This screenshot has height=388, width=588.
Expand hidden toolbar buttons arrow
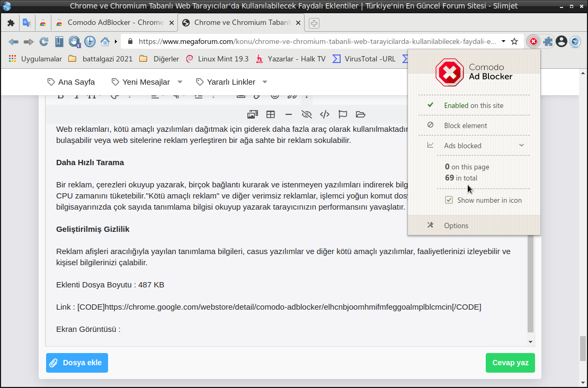coord(116,42)
